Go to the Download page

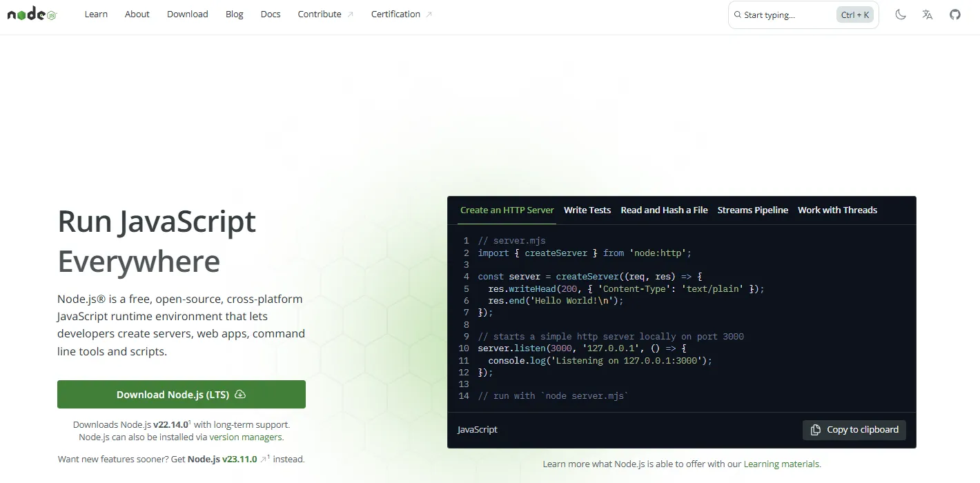point(188,14)
